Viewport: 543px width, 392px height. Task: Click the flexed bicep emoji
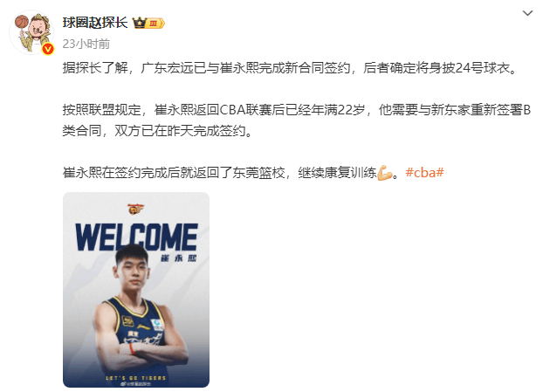[x=385, y=173]
